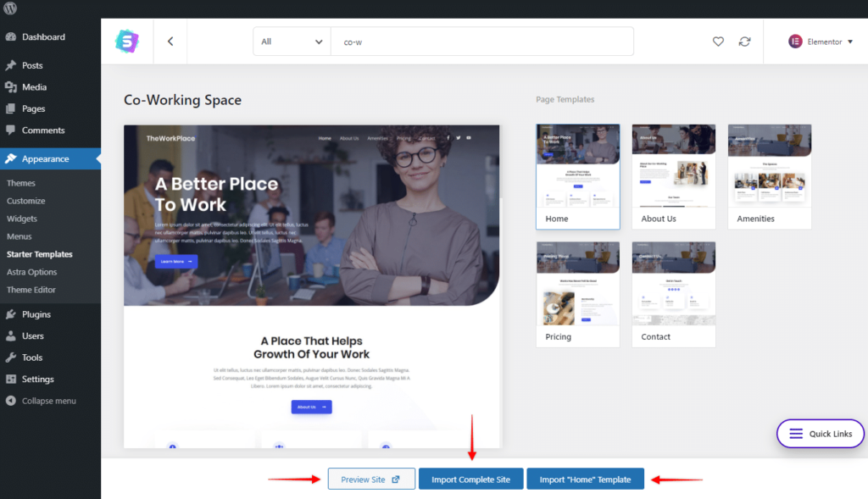868x499 pixels.
Task: Open the All category filter dropdown
Action: tap(292, 41)
